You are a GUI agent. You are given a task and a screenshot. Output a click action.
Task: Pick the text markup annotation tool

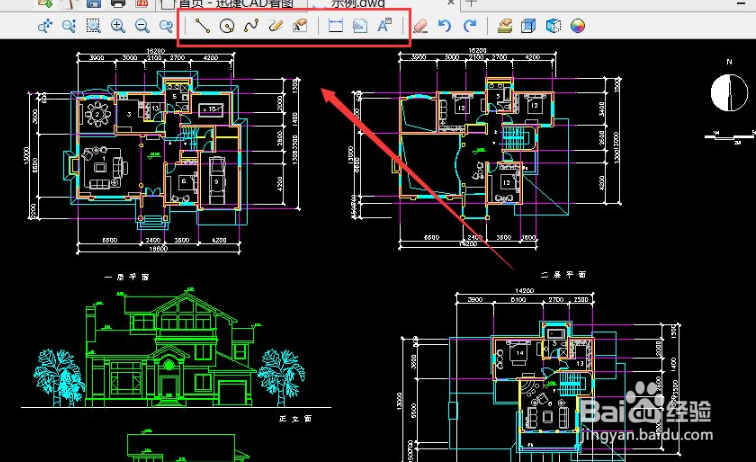(300, 26)
